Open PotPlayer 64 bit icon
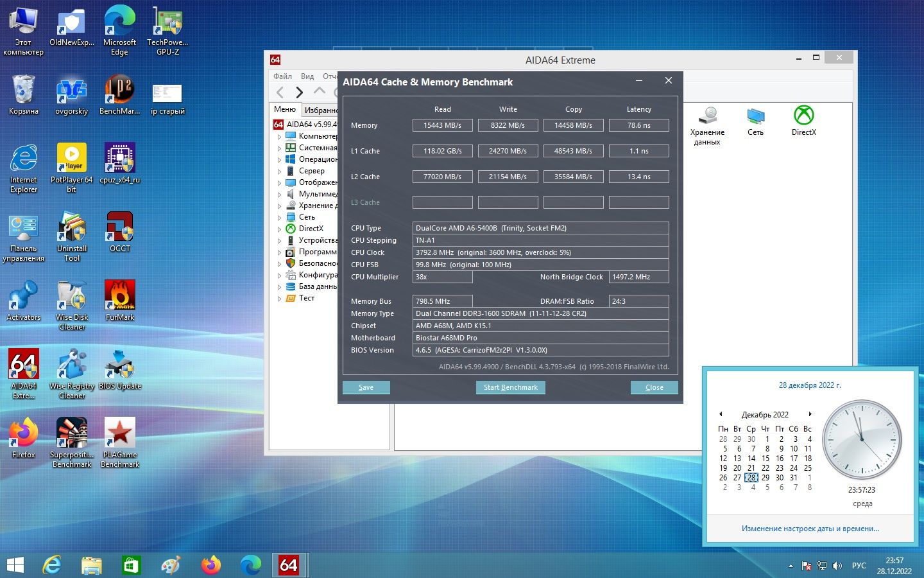 (72, 168)
